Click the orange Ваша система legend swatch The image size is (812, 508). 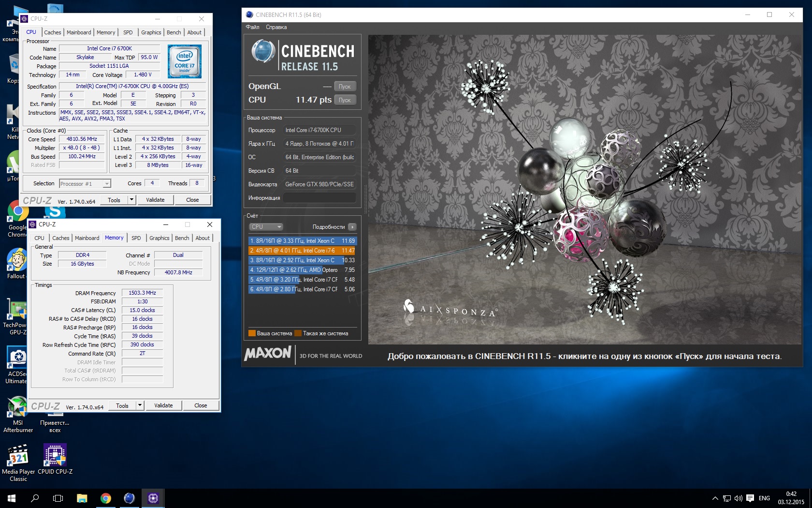click(252, 333)
